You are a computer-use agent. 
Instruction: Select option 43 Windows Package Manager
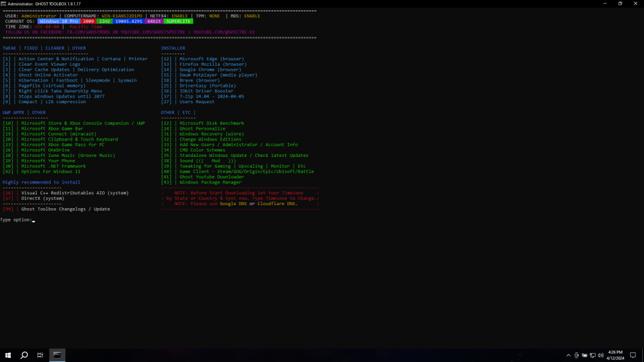(x=201, y=182)
